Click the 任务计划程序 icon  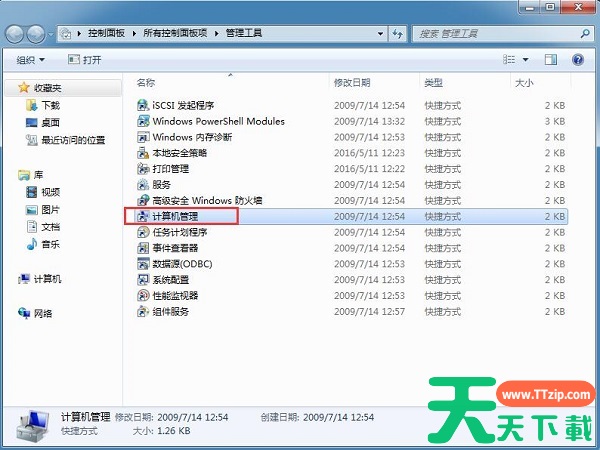tap(144, 232)
